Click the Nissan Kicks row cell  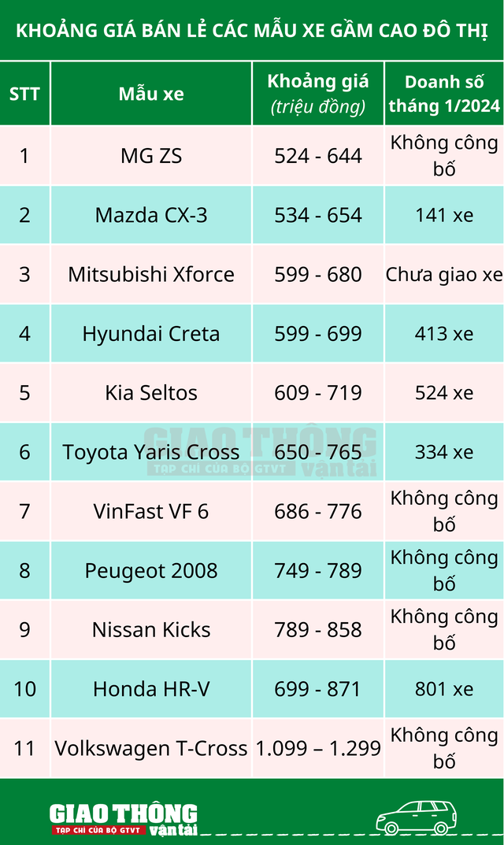(151, 630)
